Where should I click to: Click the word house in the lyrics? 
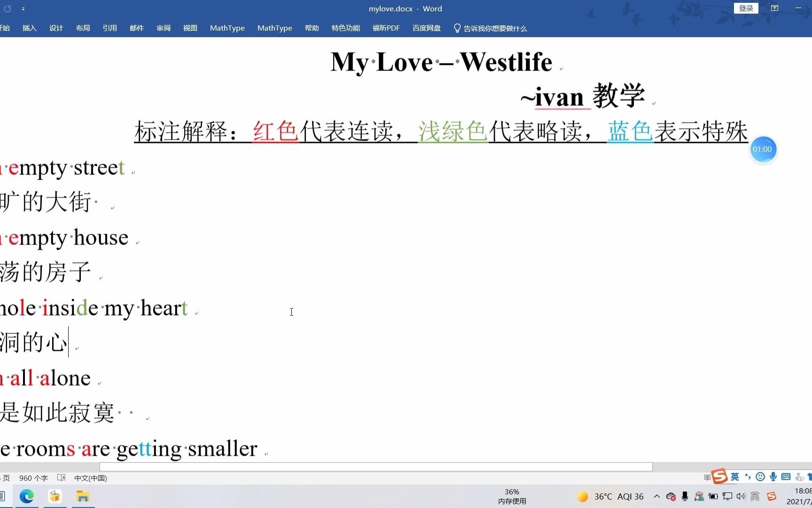[101, 238]
